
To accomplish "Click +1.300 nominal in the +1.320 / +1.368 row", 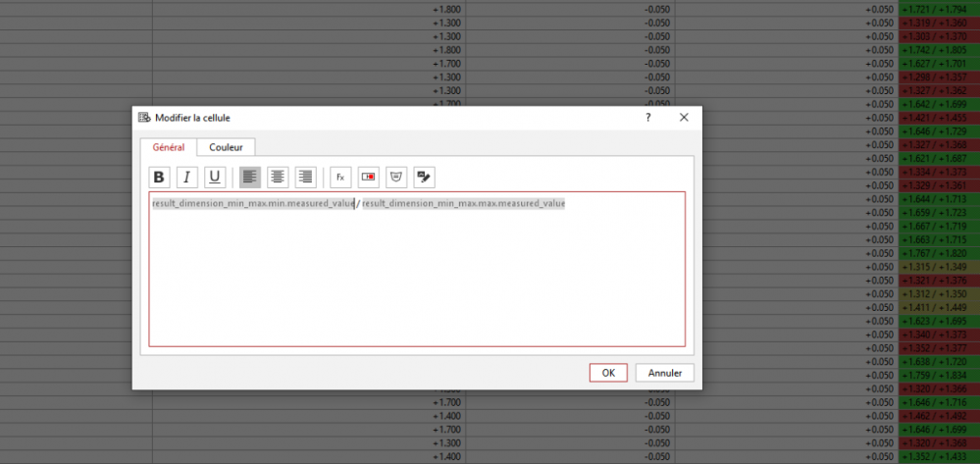I will point(447,443).
